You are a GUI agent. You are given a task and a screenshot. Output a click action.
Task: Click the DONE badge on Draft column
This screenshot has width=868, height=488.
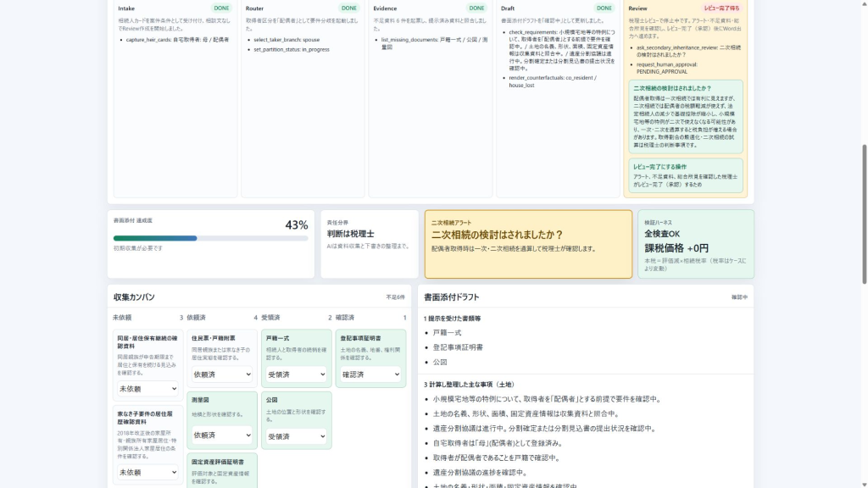coord(604,8)
